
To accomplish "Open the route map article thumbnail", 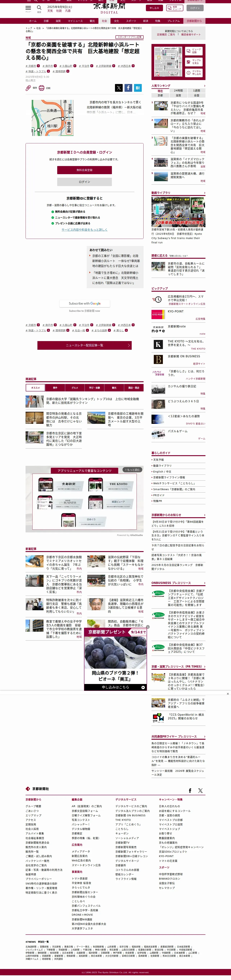I will click(52, 118).
